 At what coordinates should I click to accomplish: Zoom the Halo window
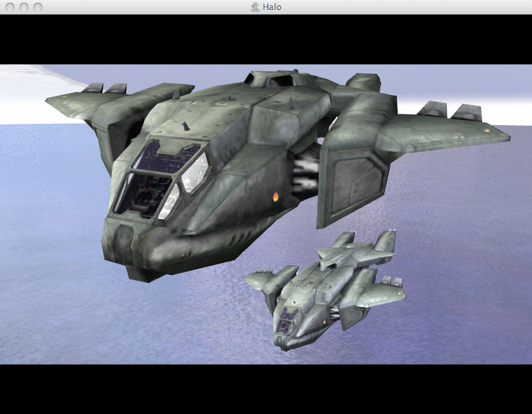coord(38,7)
